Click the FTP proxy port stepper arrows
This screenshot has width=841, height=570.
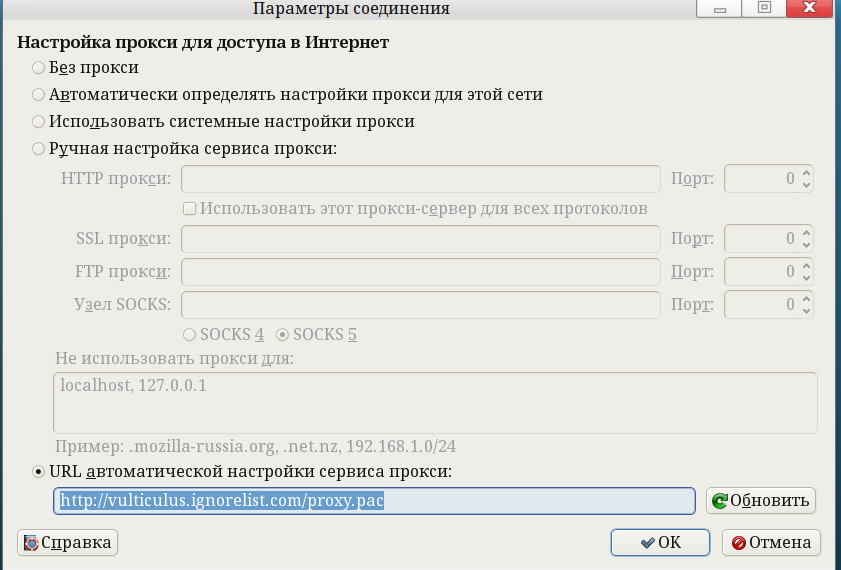(x=806, y=271)
